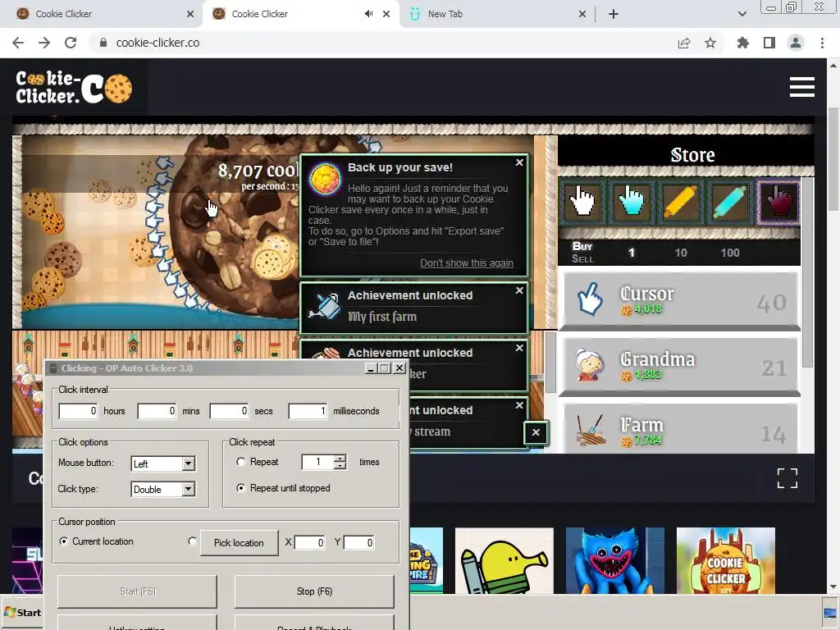The height and width of the screenshot is (630, 840).
Task: View site security lock icon
Action: coord(103,43)
